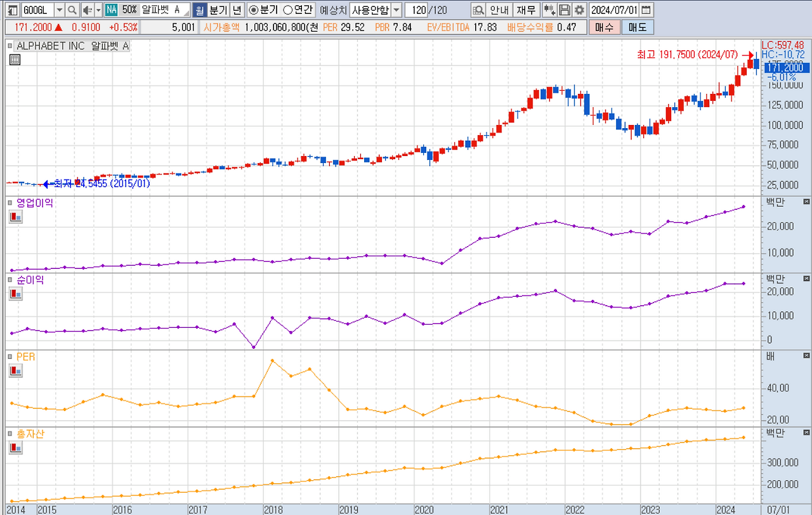Click the 07/01 date label on time axis
812x515 pixels.
click(x=780, y=509)
